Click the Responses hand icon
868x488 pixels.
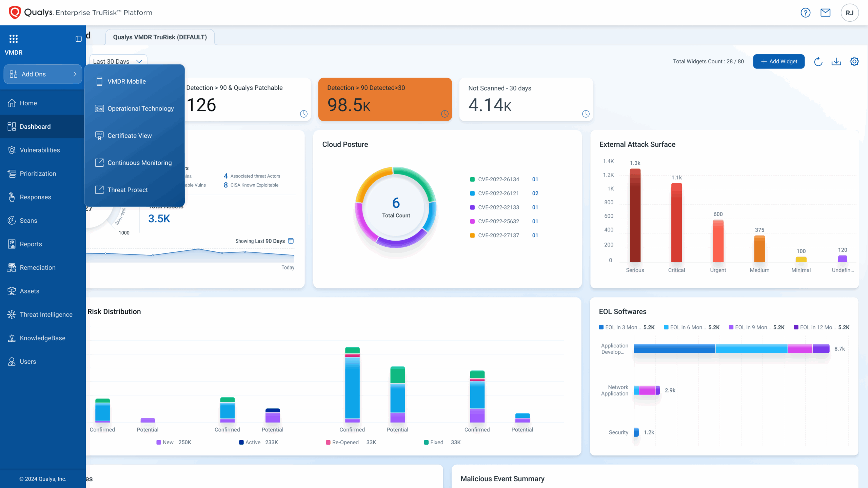tap(12, 197)
